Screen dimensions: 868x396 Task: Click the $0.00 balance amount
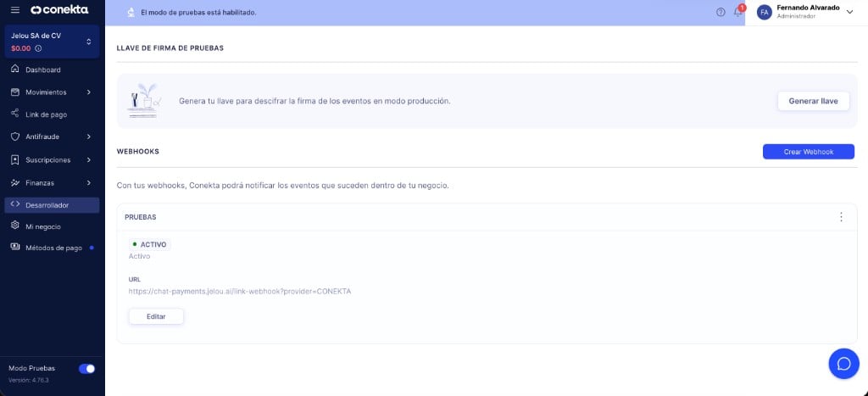[21, 48]
